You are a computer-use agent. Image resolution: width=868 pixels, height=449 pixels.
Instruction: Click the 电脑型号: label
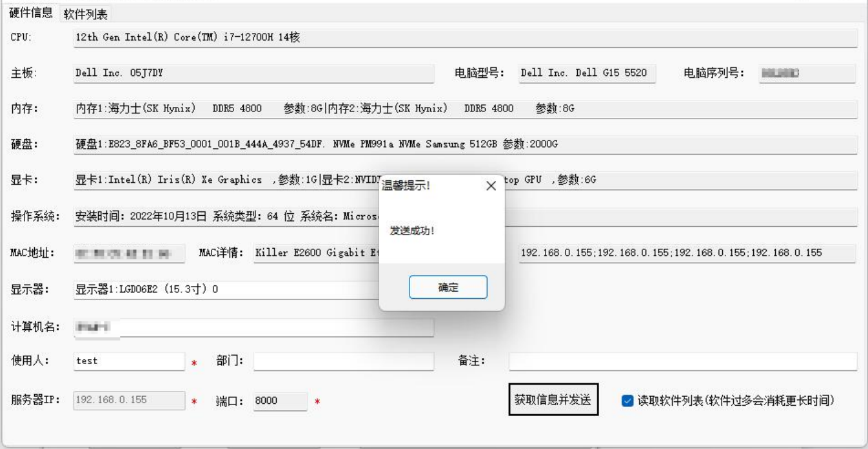(479, 73)
